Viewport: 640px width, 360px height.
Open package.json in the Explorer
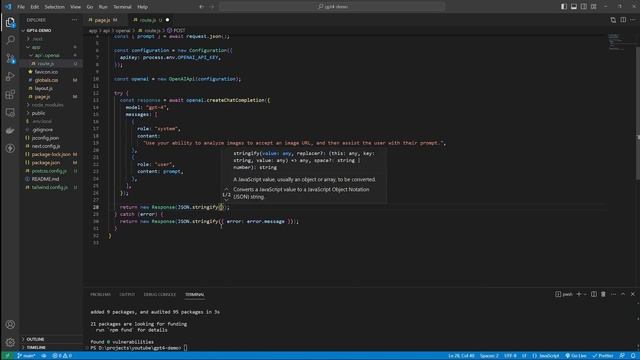tap(46, 162)
